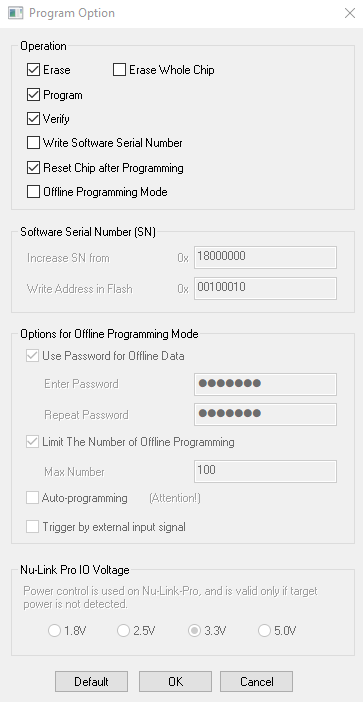The image size is (363, 702).
Task: Click the Write Address in Flash field
Action: coord(265,288)
